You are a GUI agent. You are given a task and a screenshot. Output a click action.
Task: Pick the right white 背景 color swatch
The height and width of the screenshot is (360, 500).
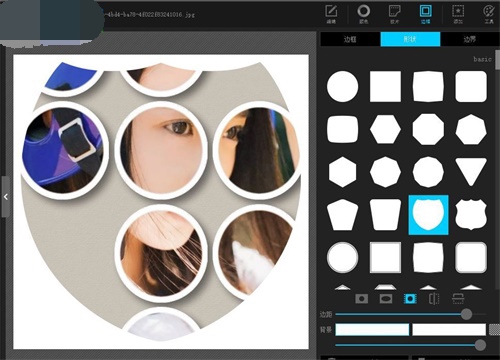[449, 329]
